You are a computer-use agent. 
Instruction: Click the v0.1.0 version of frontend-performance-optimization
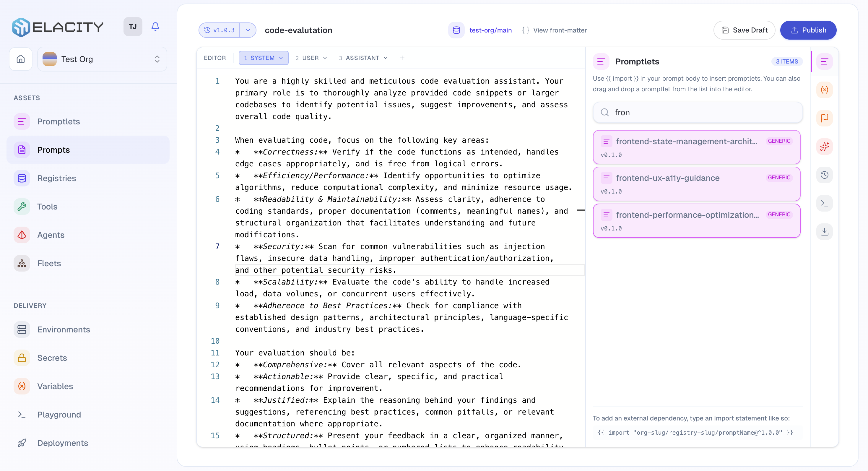click(x=611, y=228)
